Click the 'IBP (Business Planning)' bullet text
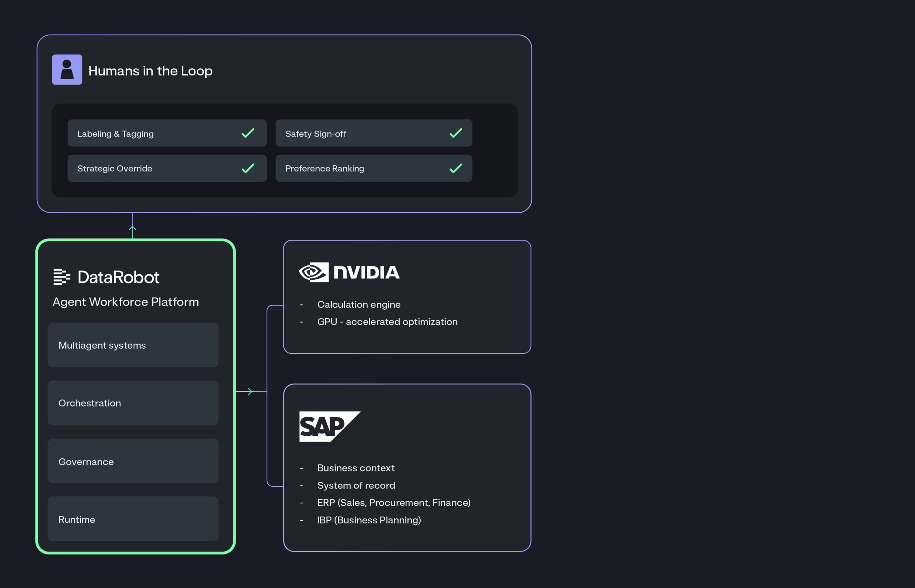 click(369, 520)
